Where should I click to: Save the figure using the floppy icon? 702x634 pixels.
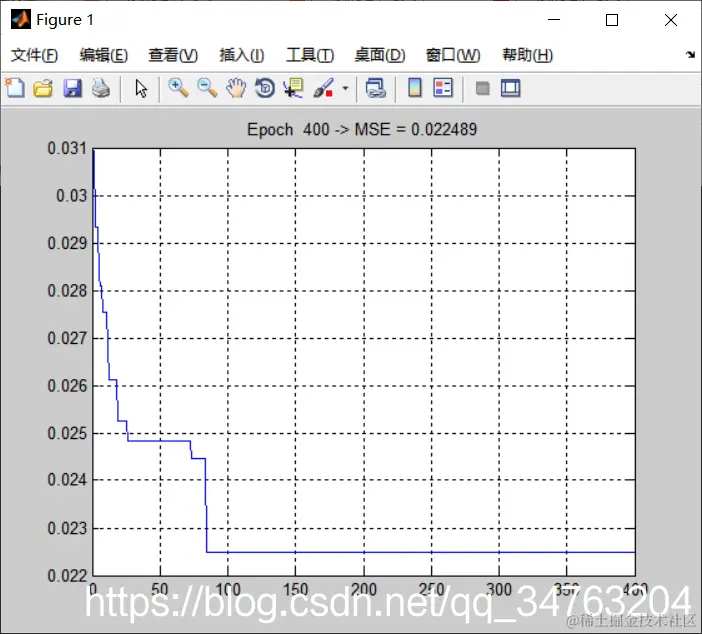[73, 88]
